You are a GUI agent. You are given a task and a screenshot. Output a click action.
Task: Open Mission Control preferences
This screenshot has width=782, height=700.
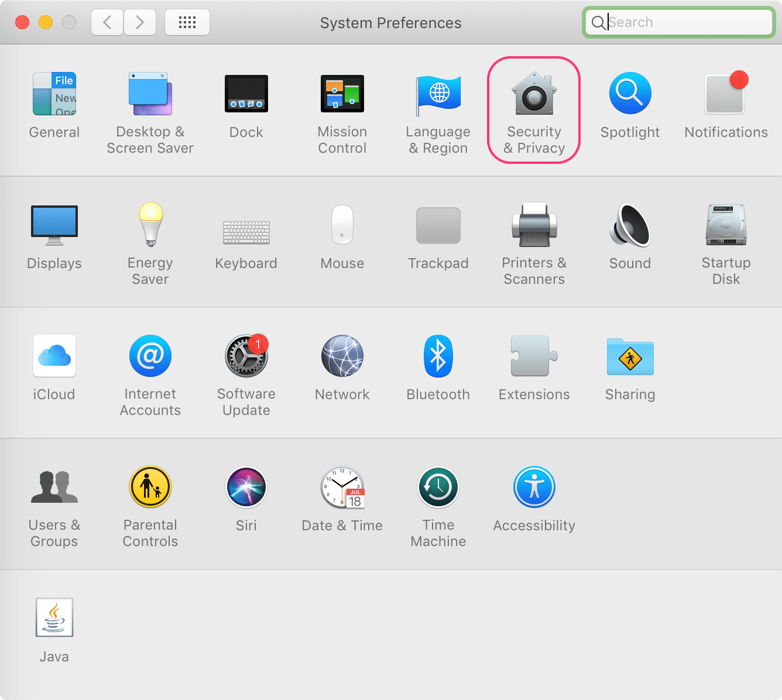pyautogui.click(x=342, y=94)
